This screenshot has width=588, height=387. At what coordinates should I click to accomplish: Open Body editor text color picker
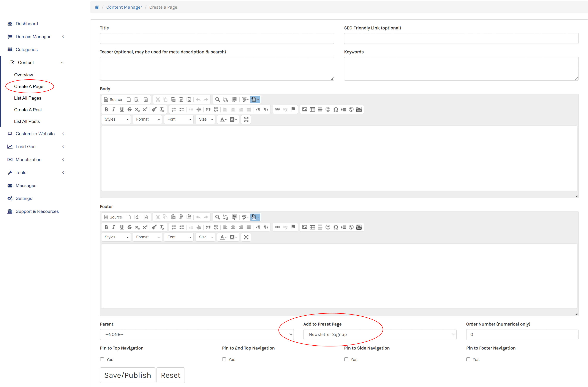click(223, 120)
